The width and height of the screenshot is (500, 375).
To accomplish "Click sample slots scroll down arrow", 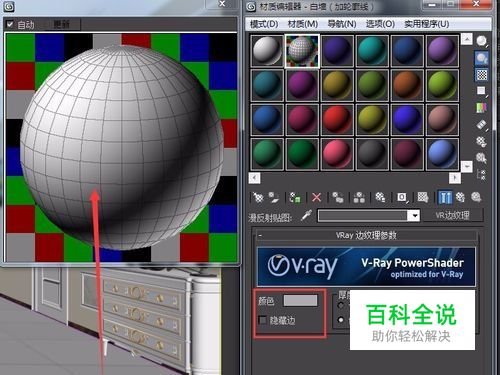I will (467, 166).
